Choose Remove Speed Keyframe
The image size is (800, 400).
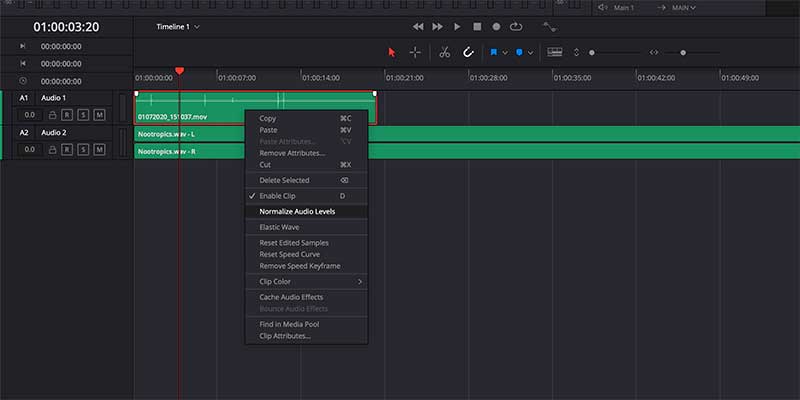click(x=306, y=266)
